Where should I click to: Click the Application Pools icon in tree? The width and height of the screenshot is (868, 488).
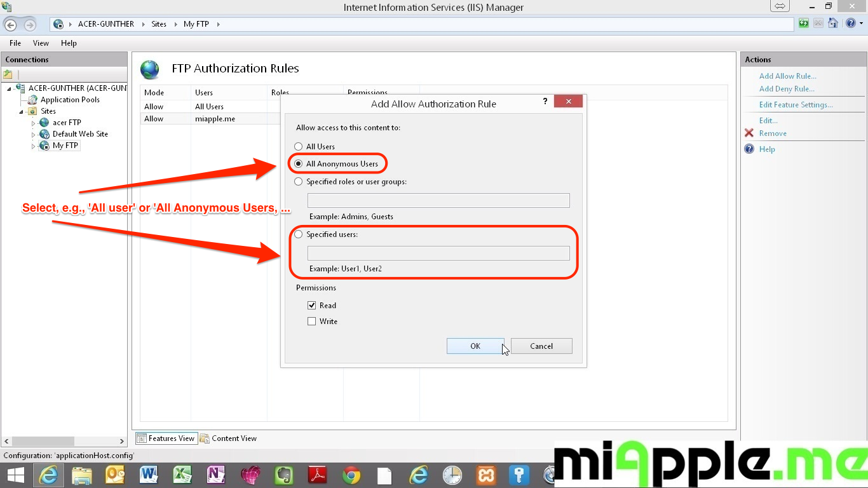coord(32,100)
